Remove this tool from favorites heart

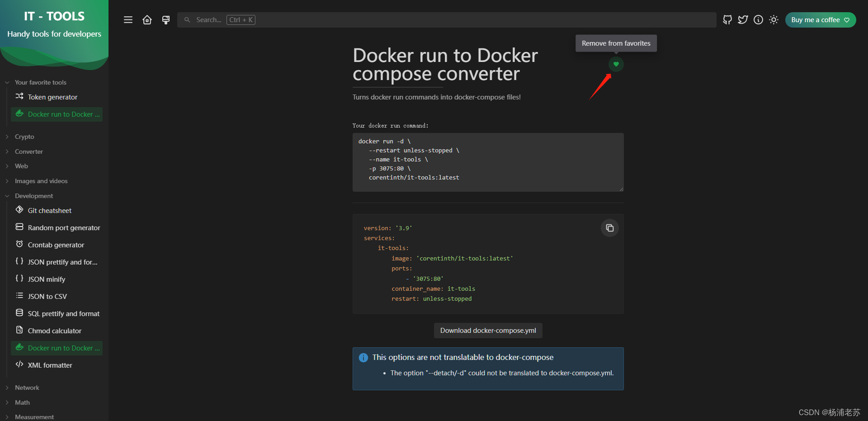point(616,64)
